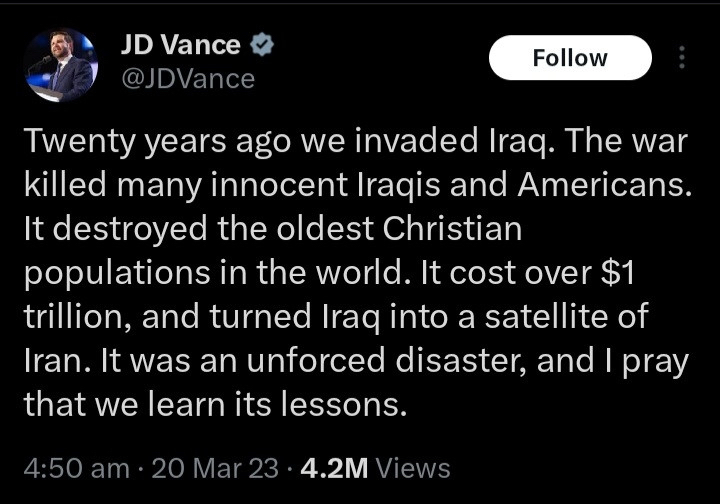Click the blue verified checkmark badge
Screen dimensions: 720x504
(262, 45)
